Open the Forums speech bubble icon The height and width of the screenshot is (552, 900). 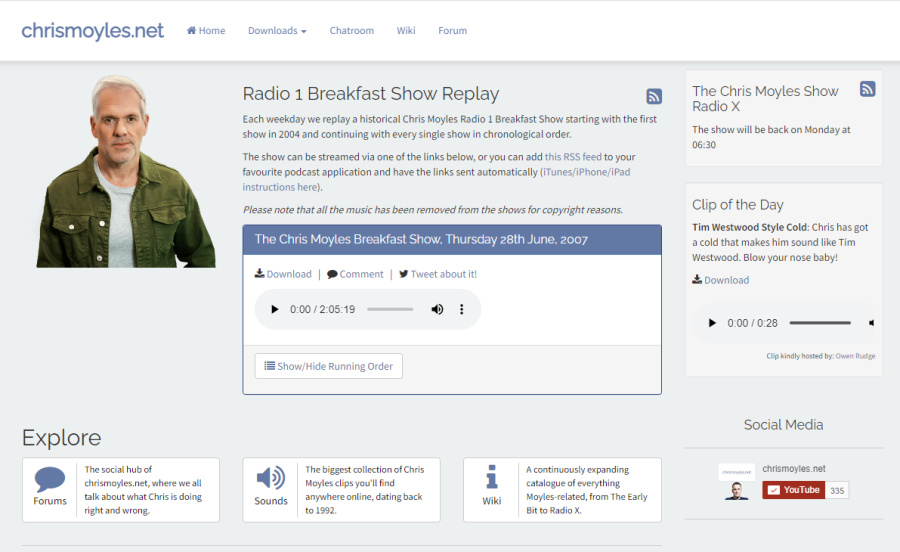click(x=50, y=479)
